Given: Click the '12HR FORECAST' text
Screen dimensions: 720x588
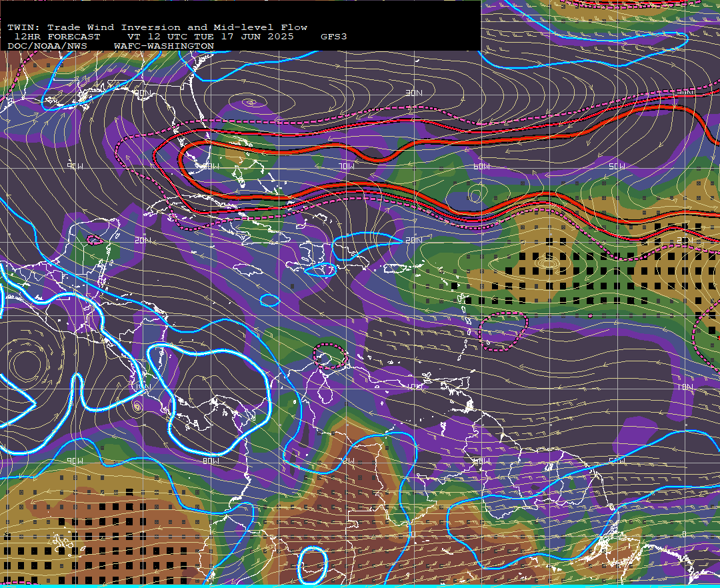Looking at the screenshot, I should coord(57,37).
